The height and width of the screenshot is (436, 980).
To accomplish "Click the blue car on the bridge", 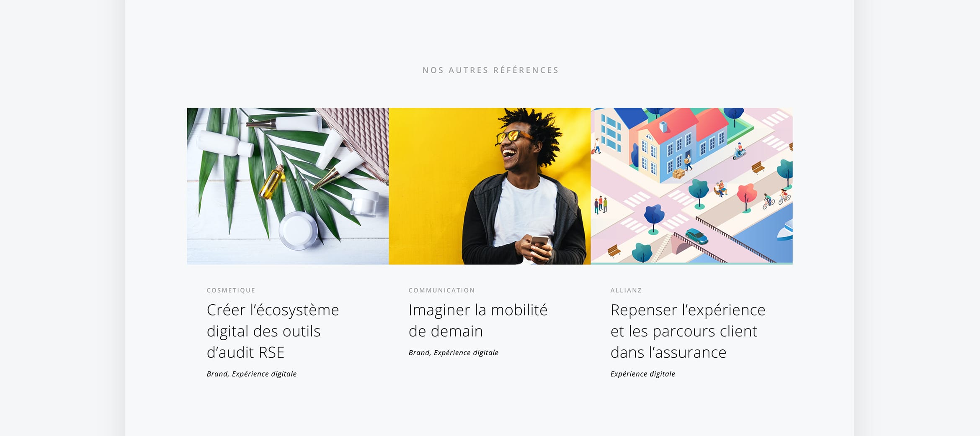I will pyautogui.click(x=696, y=236).
